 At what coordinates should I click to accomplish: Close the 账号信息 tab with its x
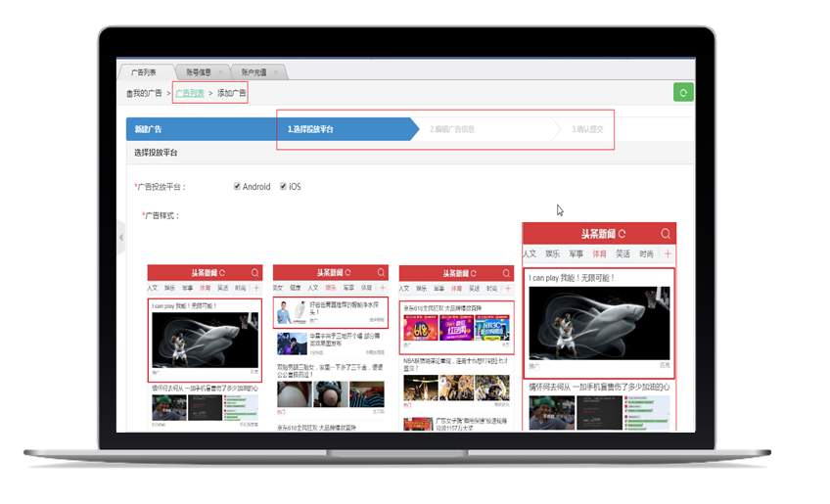tap(220, 72)
